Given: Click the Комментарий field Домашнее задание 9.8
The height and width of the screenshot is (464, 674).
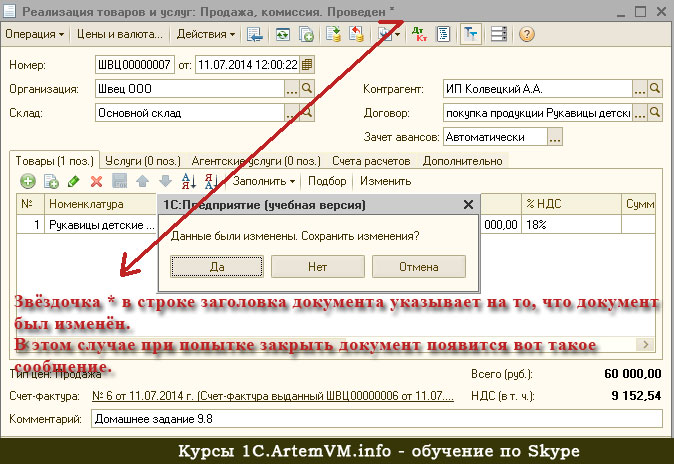Looking at the screenshot, I should click(x=377, y=418).
